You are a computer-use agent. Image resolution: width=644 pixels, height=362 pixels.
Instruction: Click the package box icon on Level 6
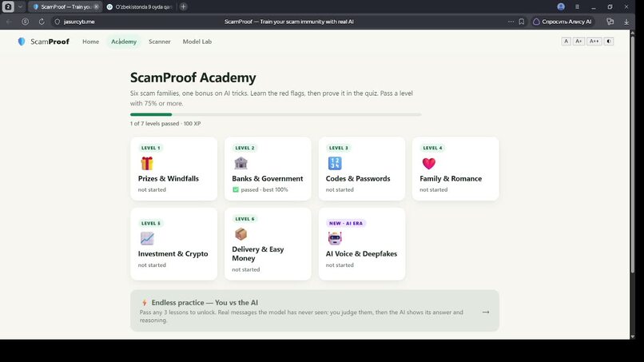[241, 234]
